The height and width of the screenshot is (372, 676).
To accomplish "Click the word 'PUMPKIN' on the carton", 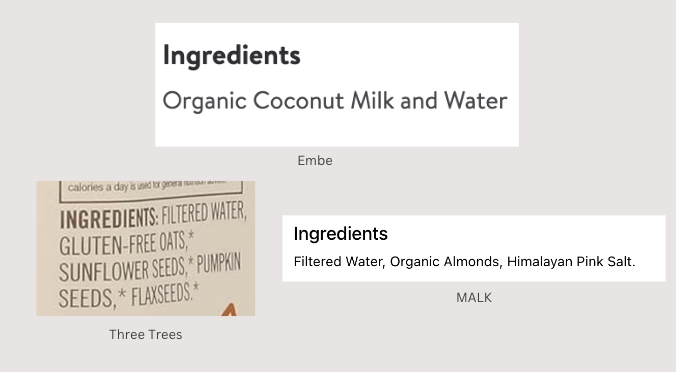I will coord(219,263).
